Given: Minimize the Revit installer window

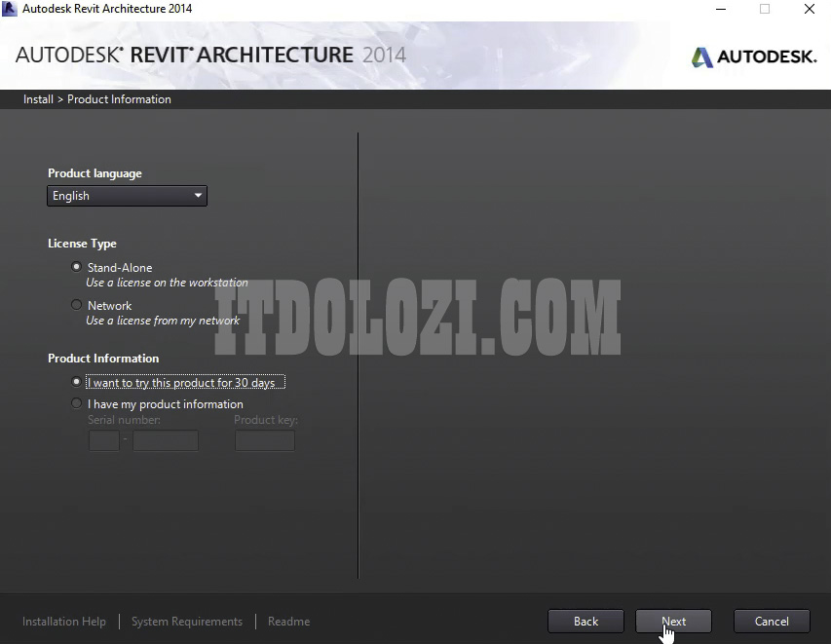Looking at the screenshot, I should click(x=719, y=9).
